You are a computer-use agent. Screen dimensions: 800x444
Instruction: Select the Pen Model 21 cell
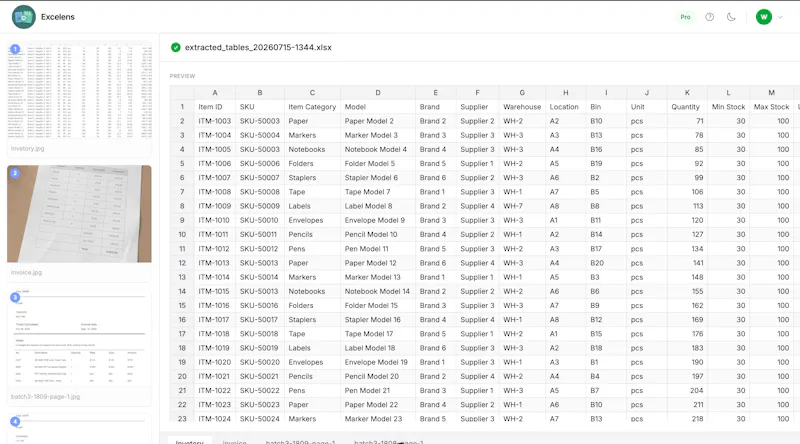(x=378, y=390)
